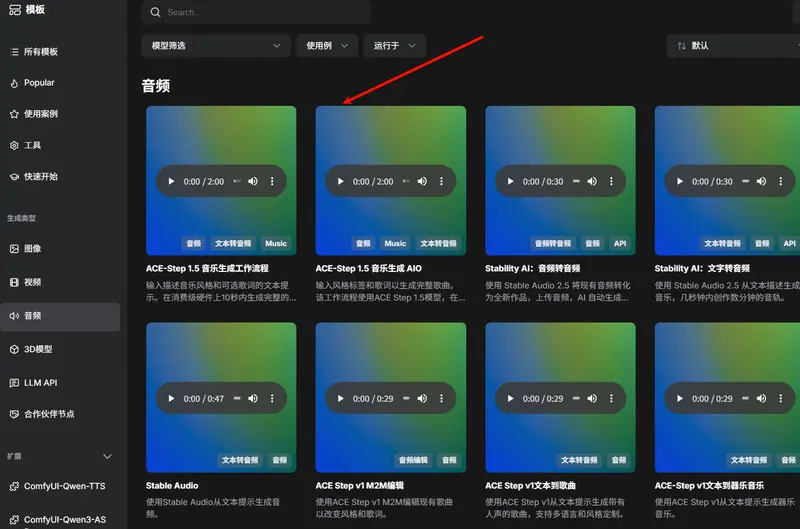
Task: Open more options on ACE-Step 1.5 音乐生成工作流程 player
Action: (272, 181)
